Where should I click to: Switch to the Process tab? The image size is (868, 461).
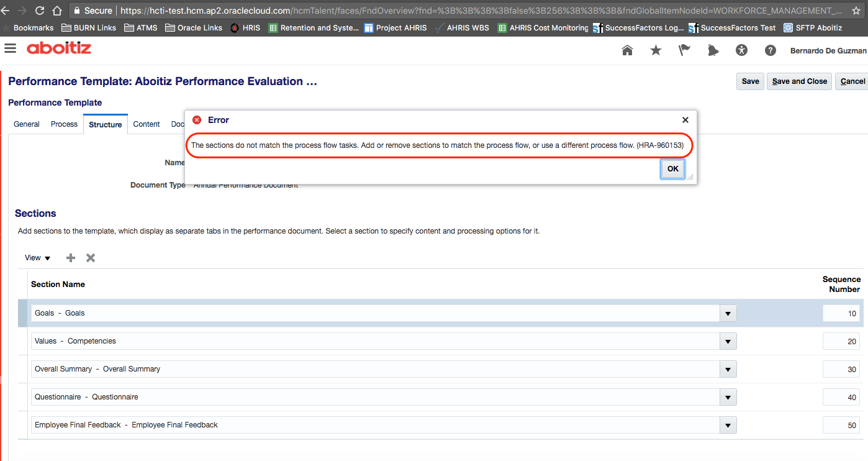coord(64,124)
